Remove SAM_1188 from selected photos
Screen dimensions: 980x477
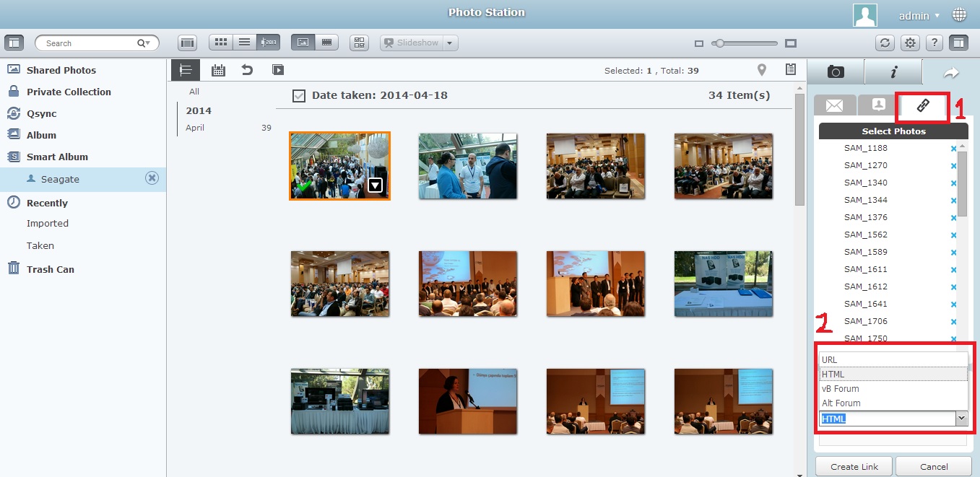coord(953,149)
